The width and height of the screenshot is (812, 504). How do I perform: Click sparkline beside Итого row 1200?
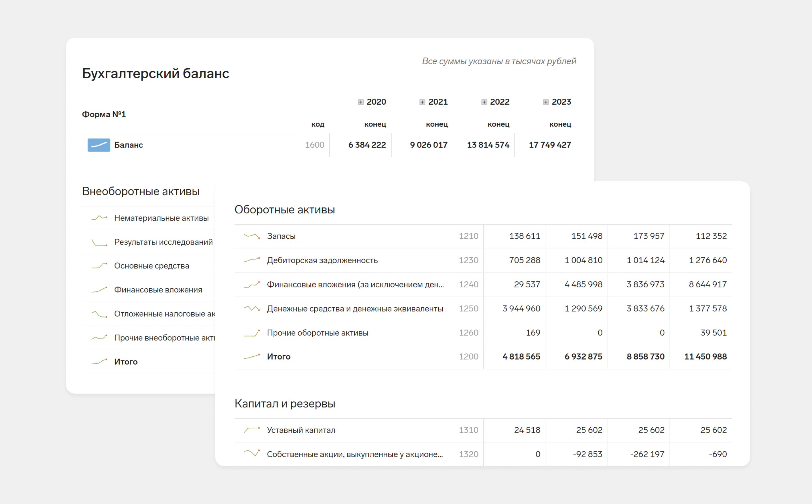[252, 357]
